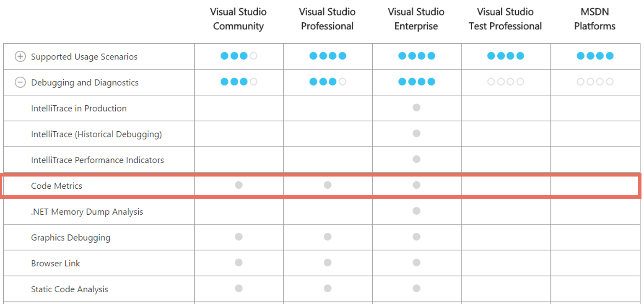Select the Enterprise dot for .NET Memory Dump Analysis
Image resolution: width=644 pixels, height=304 pixels.
[x=416, y=211]
